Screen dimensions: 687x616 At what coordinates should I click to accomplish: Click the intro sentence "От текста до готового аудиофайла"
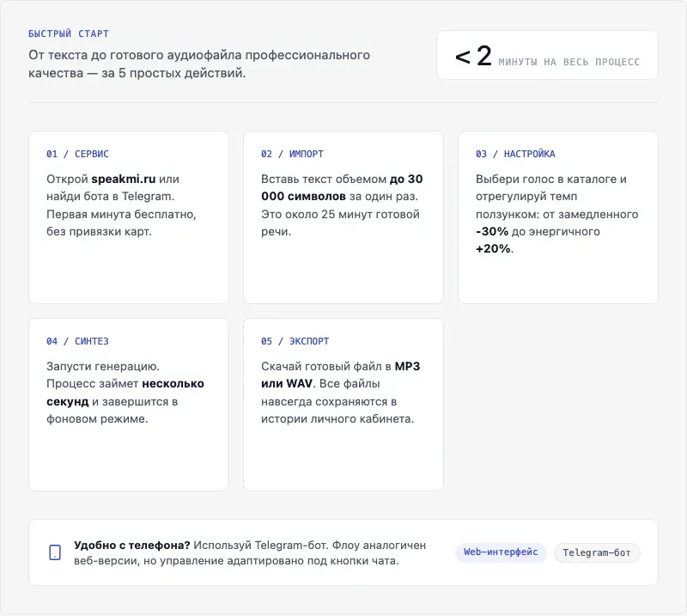[x=199, y=64]
